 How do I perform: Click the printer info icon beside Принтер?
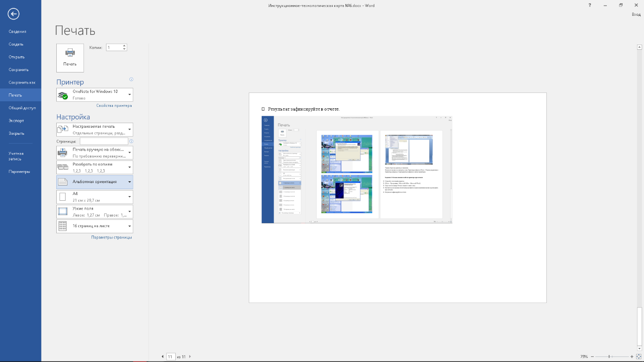coord(132,79)
